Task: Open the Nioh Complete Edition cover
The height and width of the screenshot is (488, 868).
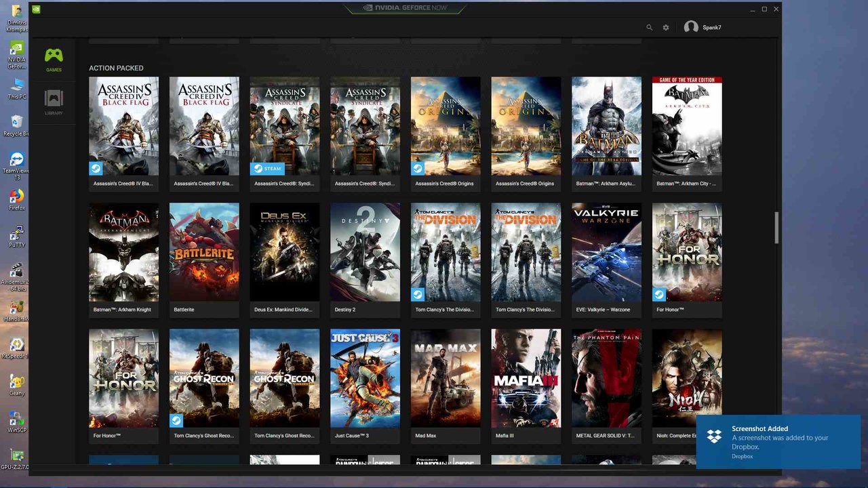Action: click(687, 378)
